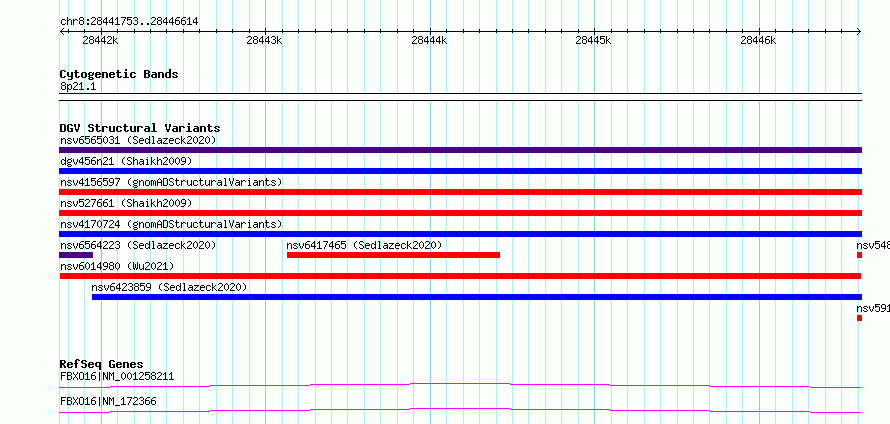Screen dimensions: 890x424
Task: Click the 8p21.1 cytogenetic band line
Action: pyautogui.click(x=460, y=97)
